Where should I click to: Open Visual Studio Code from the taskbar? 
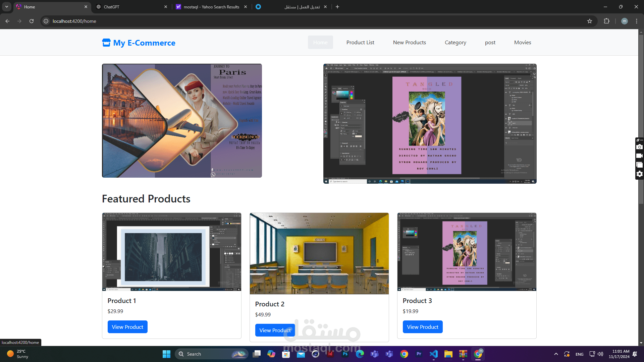434,354
